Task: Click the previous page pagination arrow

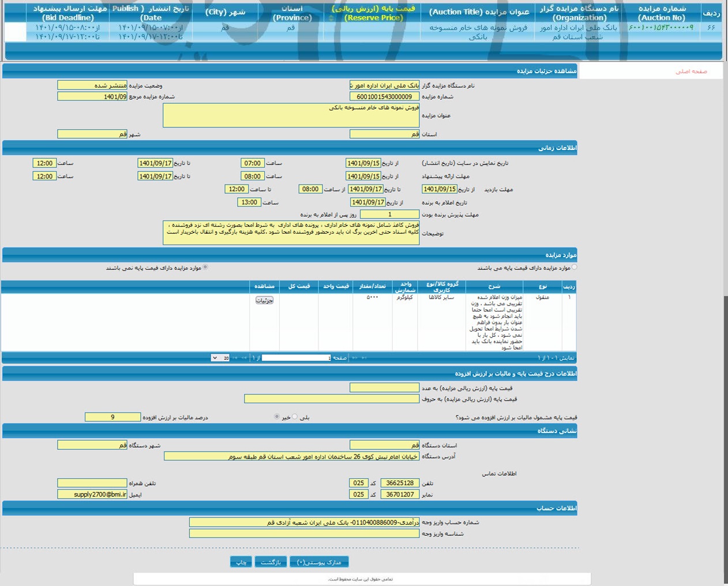Action: (354, 358)
